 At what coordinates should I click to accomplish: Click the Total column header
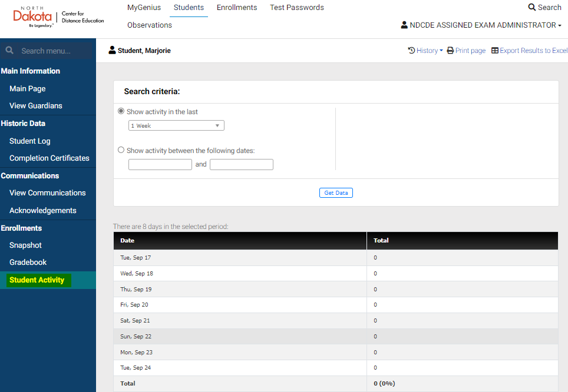pyautogui.click(x=463, y=240)
